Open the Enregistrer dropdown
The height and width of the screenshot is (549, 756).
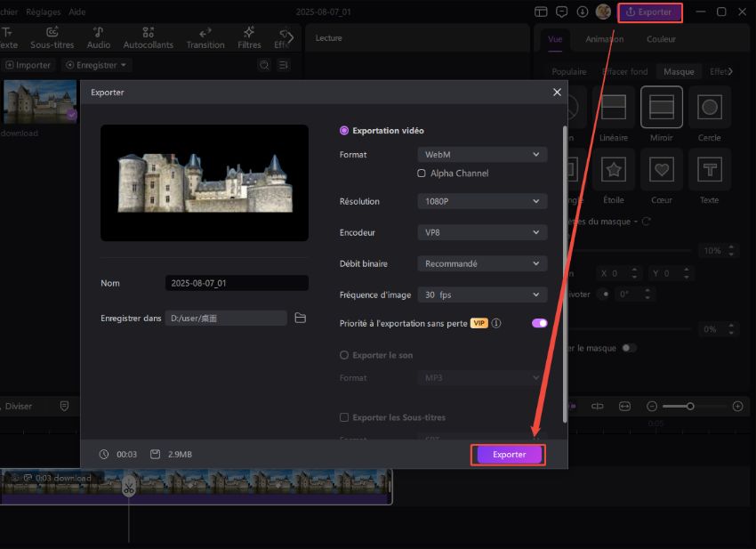96,65
